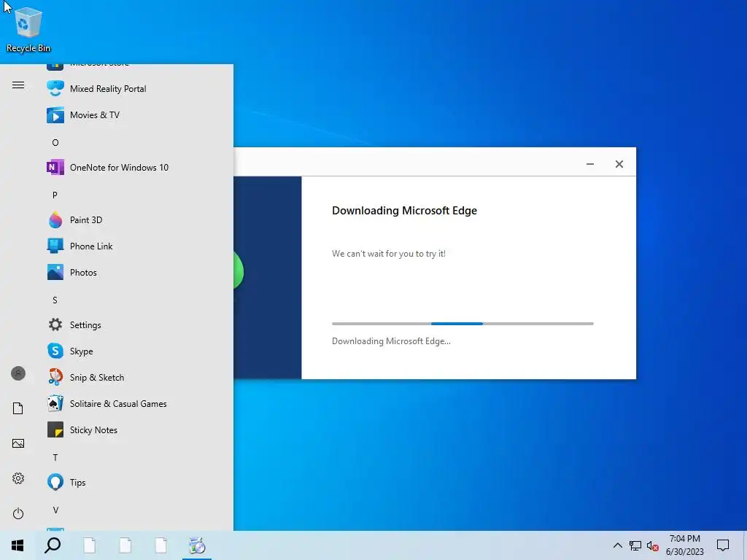Viewport: 747px width, 560px height.
Task: Close the Edge download window
Action: (619, 164)
